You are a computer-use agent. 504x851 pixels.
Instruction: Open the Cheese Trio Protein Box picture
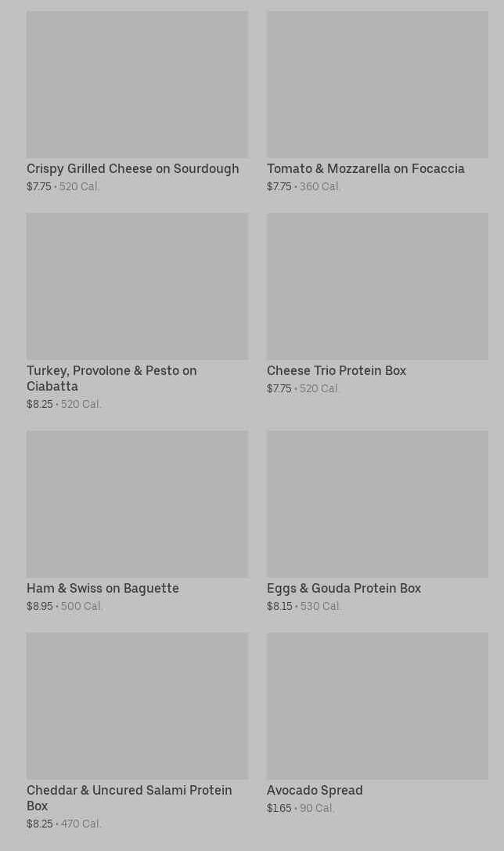point(377,287)
